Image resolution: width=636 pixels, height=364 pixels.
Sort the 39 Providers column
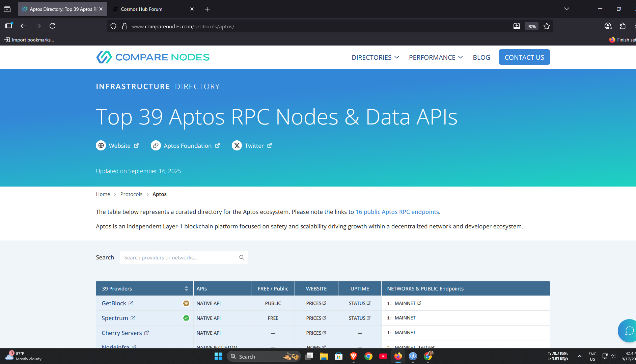186,288
